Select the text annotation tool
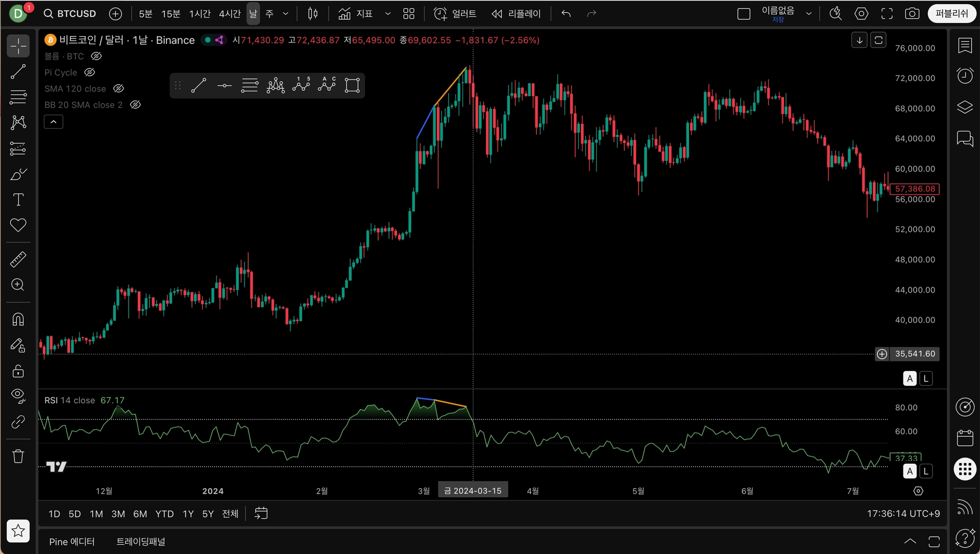Screen dimensions: 980x554 pyautogui.click(x=18, y=200)
